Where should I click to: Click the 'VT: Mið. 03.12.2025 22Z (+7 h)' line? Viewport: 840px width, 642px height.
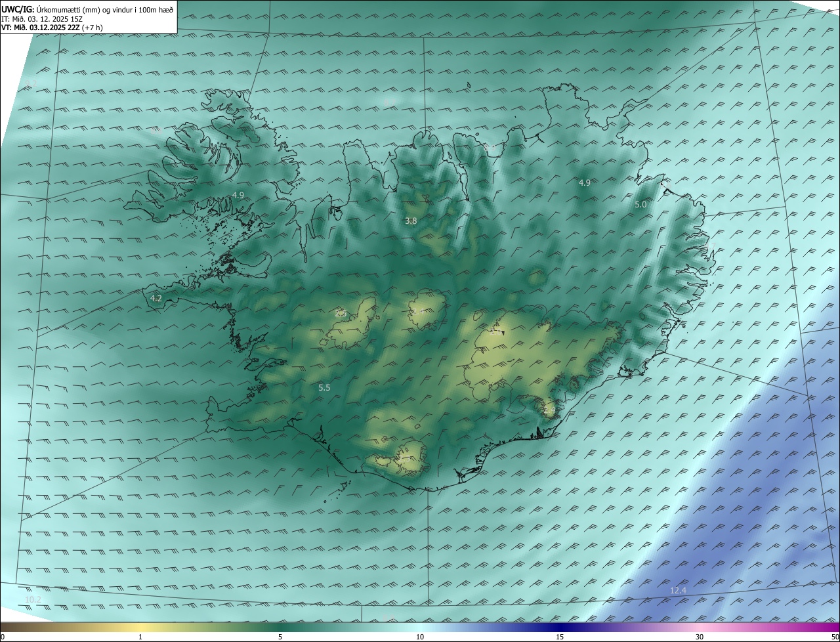tap(52, 28)
